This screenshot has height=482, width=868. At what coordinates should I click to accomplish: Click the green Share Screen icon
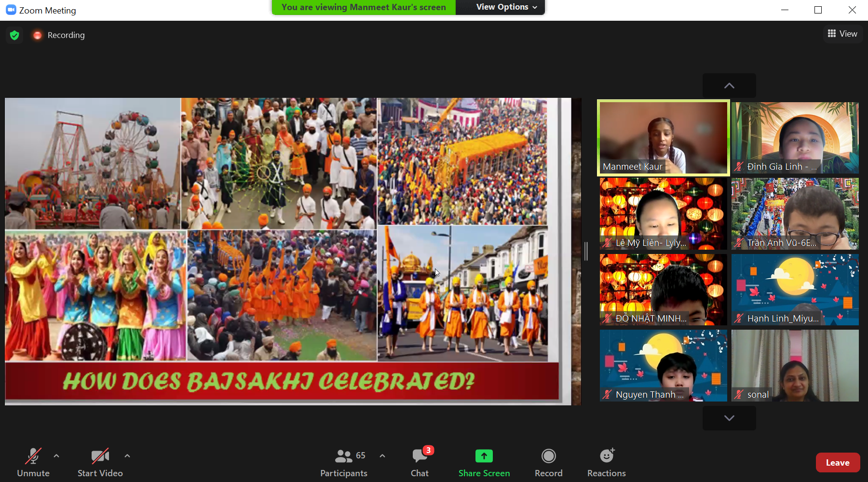pos(484,456)
